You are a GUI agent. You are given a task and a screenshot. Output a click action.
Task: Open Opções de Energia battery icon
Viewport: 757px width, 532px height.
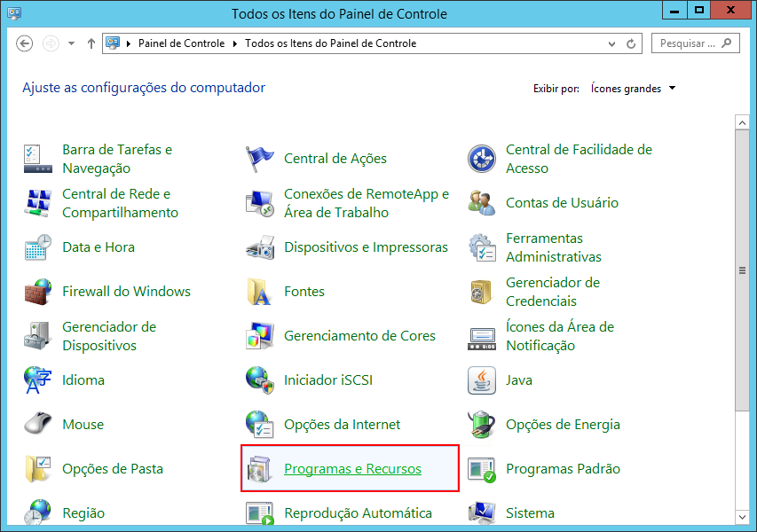coord(481,425)
